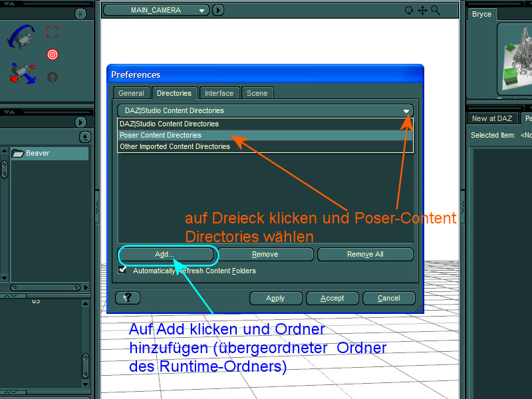Click the Cancel button

click(x=389, y=298)
